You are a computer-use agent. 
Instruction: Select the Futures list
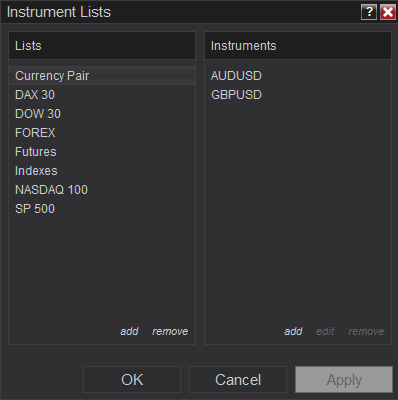point(102,152)
